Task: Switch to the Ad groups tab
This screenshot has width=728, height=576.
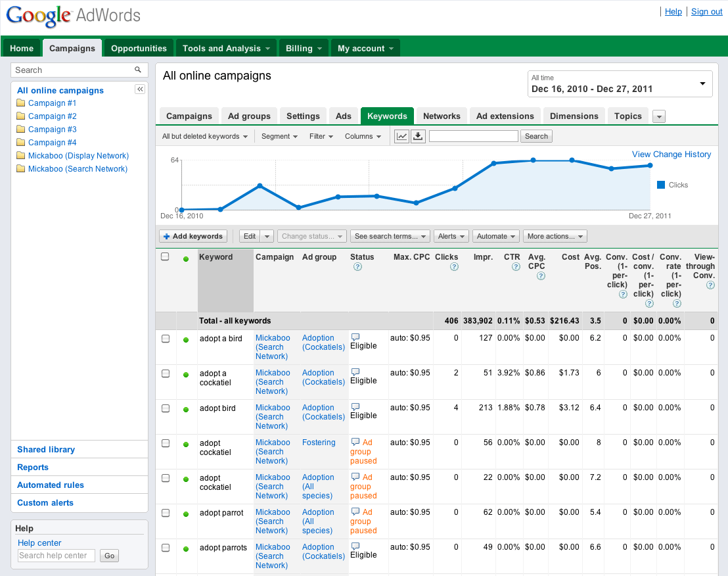Action: pos(249,116)
